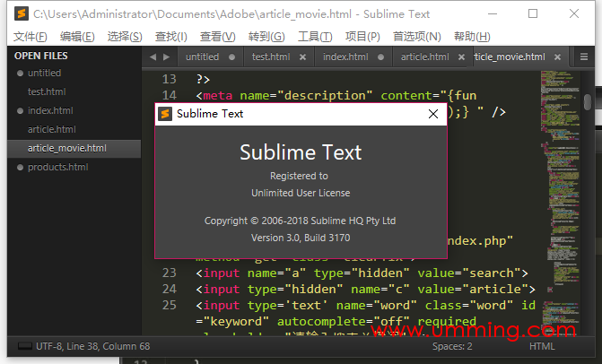Screen dimensions: 602x364
Task: Click name="word" on line 25
Action: coord(376,306)
